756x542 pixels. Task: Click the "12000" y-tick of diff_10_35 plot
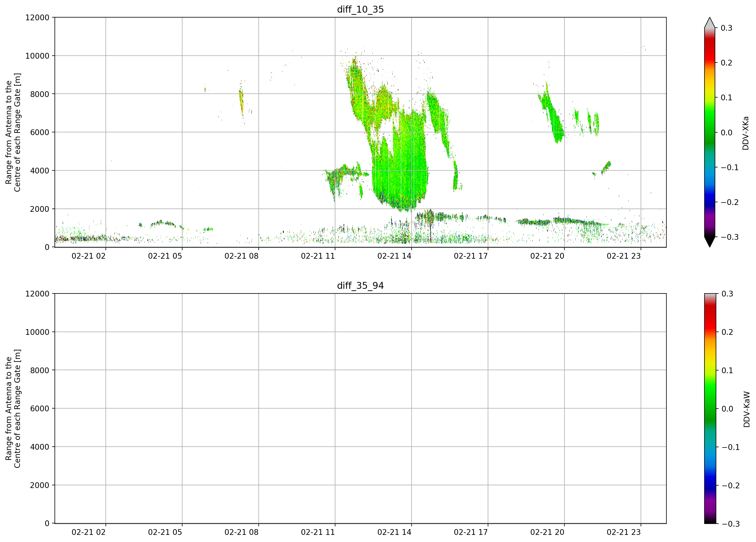click(37, 18)
